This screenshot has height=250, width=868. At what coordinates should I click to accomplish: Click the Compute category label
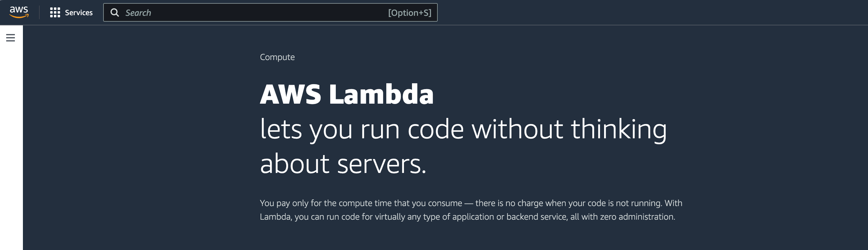(277, 57)
